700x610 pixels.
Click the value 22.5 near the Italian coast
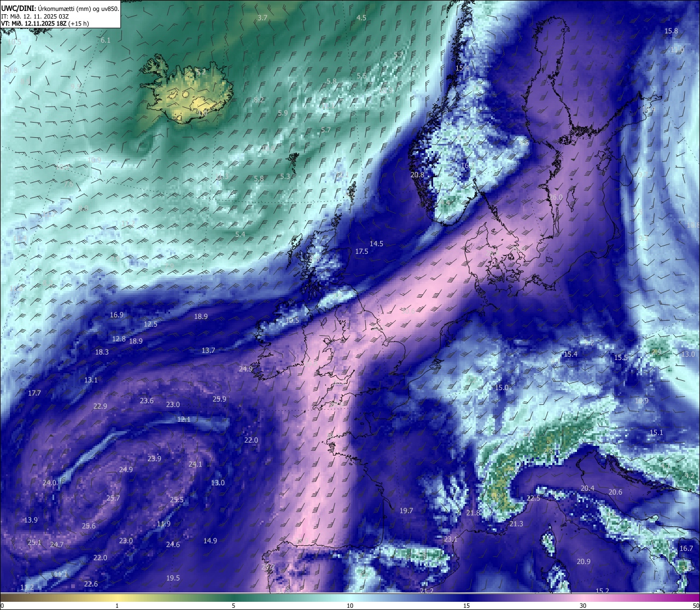[533, 498]
